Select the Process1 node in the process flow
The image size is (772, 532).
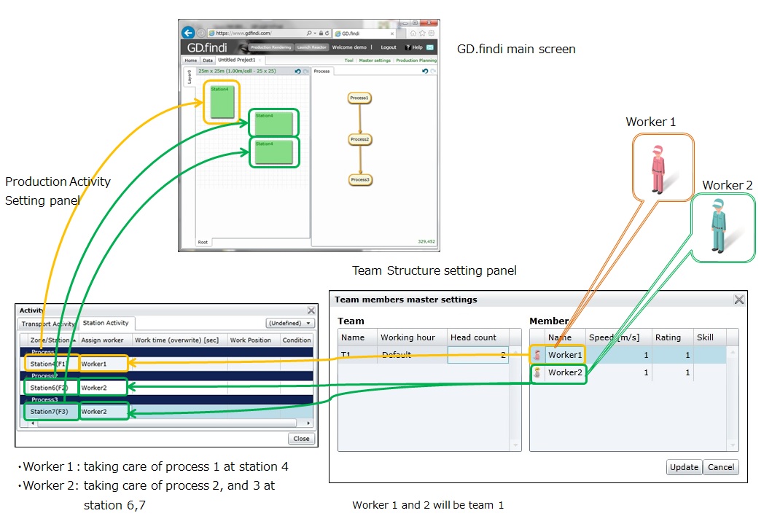click(x=359, y=98)
